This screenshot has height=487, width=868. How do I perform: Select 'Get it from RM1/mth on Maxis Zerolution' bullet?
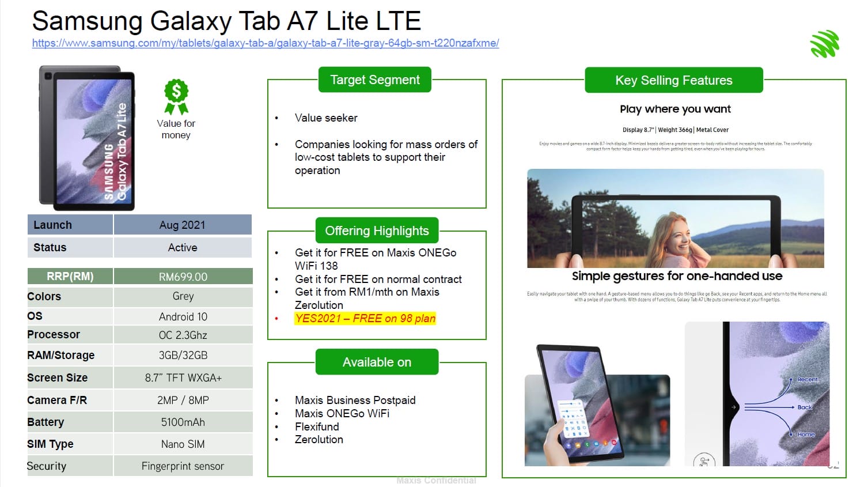[x=367, y=299]
